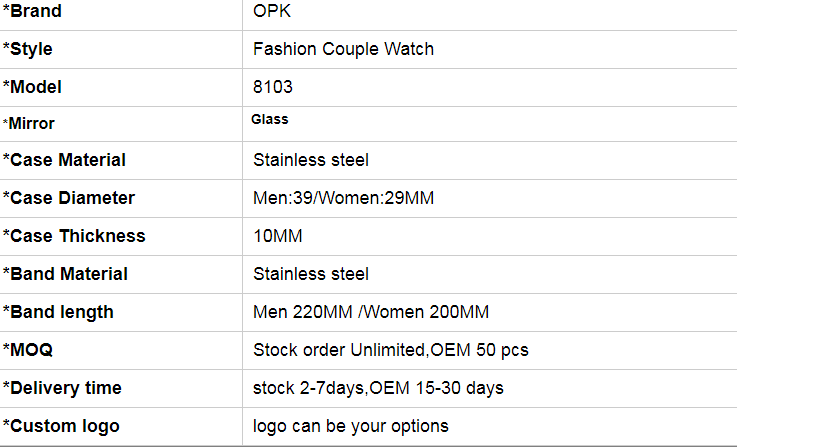The height and width of the screenshot is (447, 833).
Task: Click the *Mirror row label
Action: pos(29,123)
